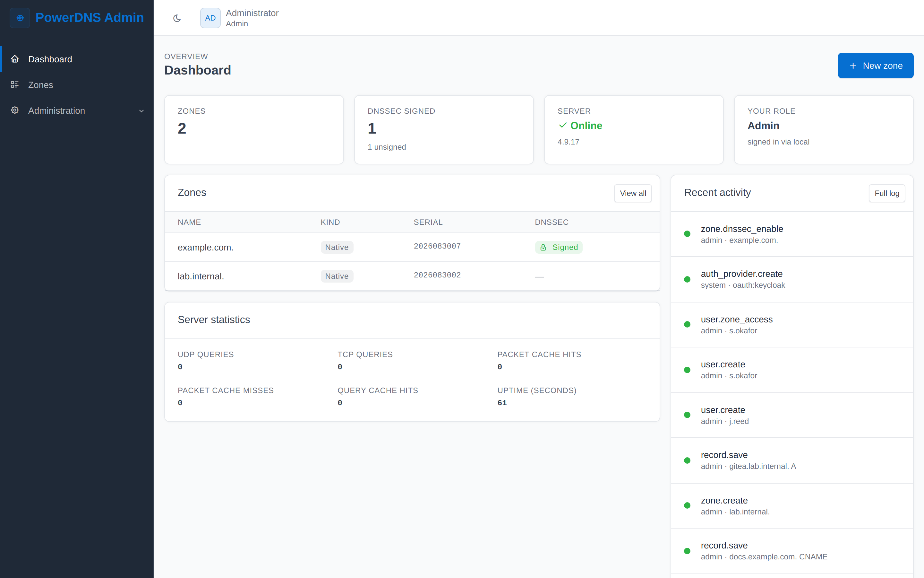Click status dot for zone.create
Screen dimensions: 924x578
click(x=687, y=506)
